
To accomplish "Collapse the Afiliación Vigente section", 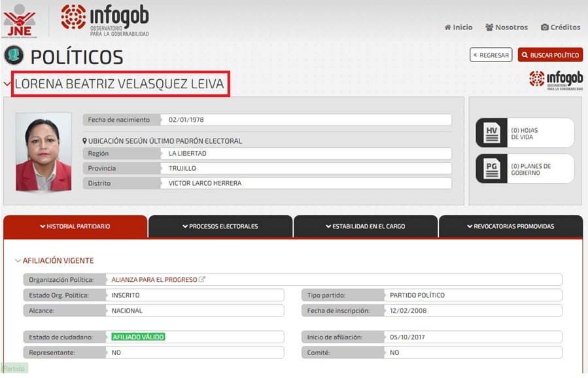I will (18, 261).
